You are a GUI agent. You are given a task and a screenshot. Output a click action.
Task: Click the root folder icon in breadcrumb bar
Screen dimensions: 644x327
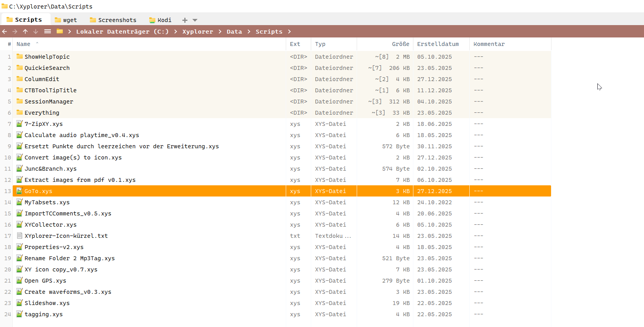click(60, 32)
